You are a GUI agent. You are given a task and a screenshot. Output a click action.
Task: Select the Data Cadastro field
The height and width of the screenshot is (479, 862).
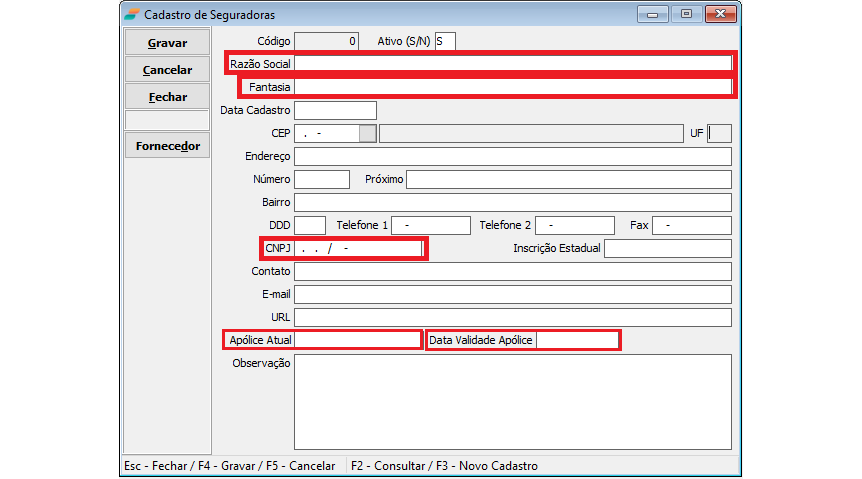tap(336, 110)
